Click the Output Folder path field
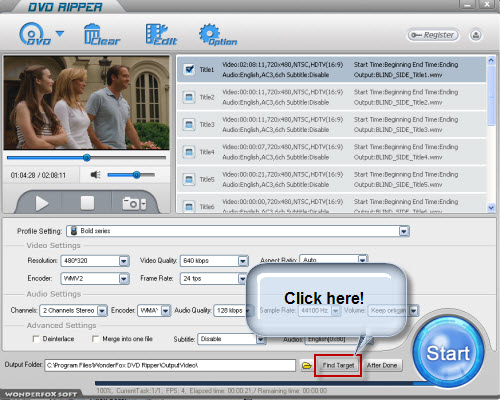 pos(170,365)
